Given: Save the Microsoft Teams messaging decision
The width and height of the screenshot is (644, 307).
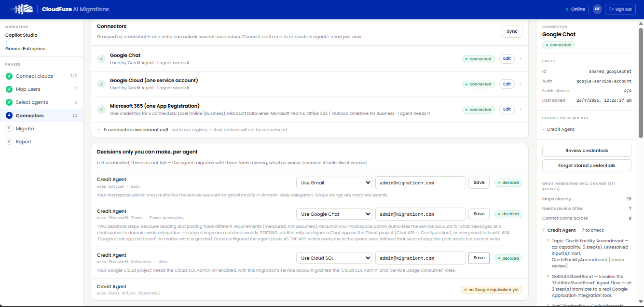Looking at the screenshot, I should click(479, 214).
